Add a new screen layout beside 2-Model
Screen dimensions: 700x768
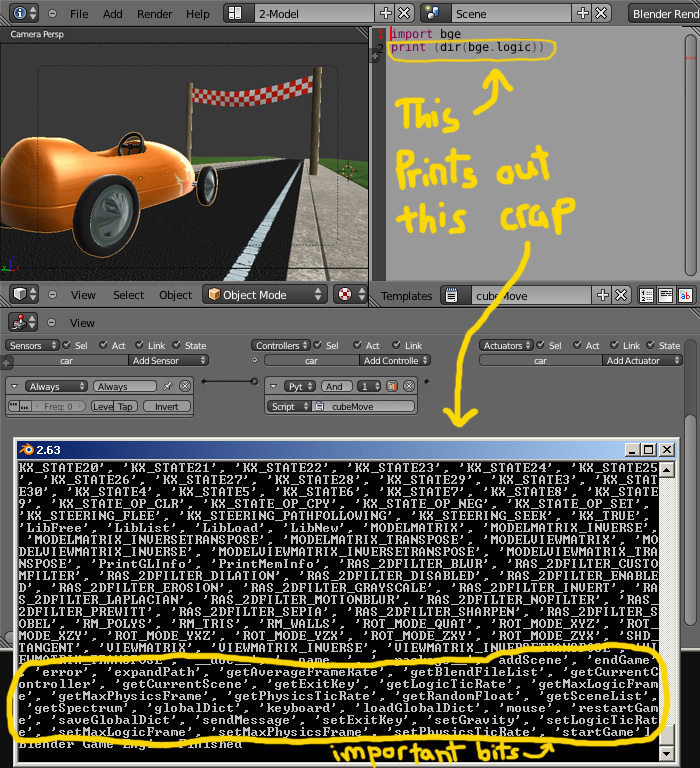click(386, 13)
